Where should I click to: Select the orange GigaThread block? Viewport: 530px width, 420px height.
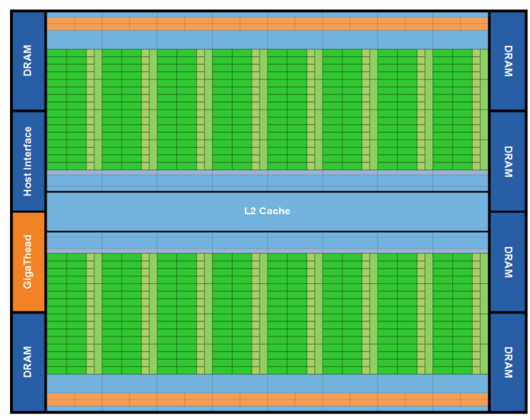[x=28, y=262]
